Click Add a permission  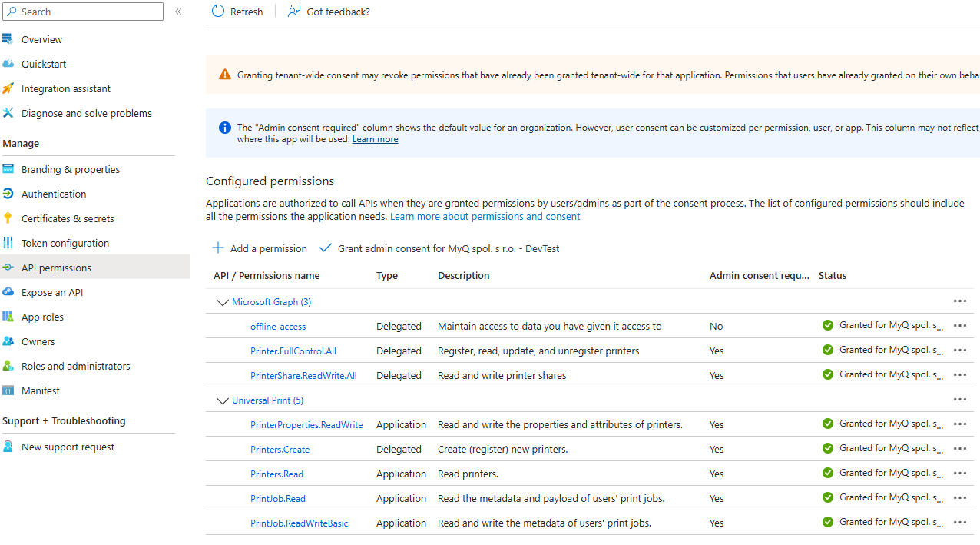(260, 248)
